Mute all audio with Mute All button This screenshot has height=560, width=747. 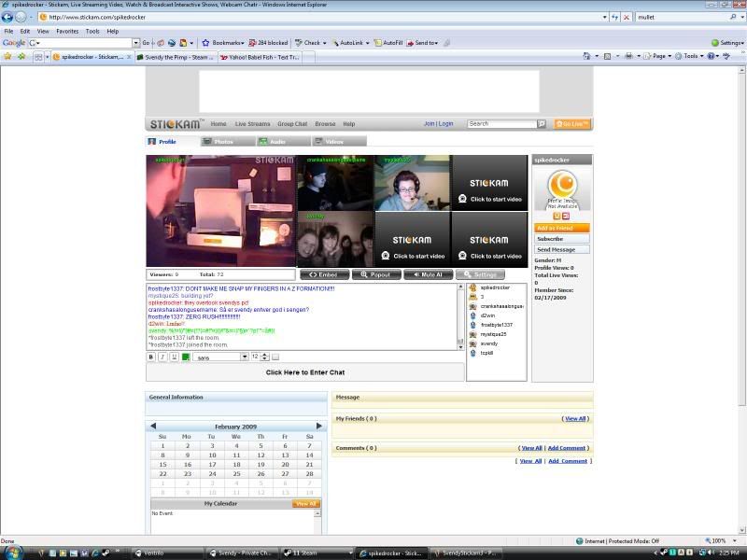(x=429, y=275)
